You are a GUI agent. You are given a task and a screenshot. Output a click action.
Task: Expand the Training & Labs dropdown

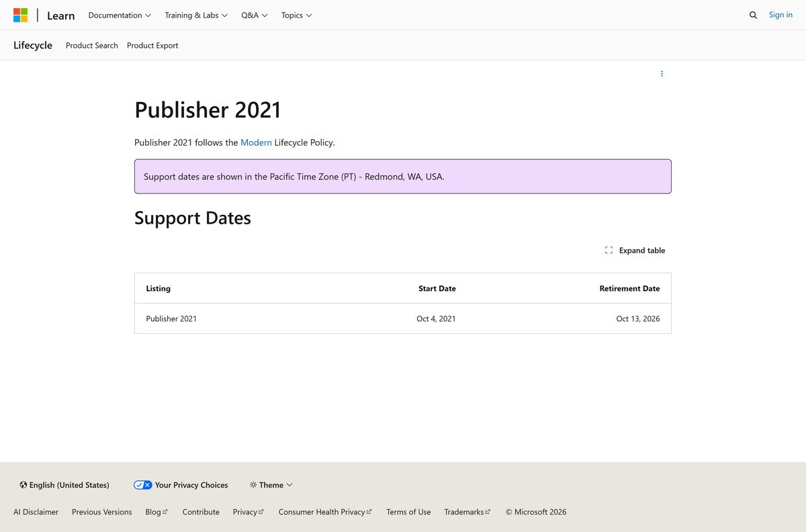pyautogui.click(x=196, y=15)
